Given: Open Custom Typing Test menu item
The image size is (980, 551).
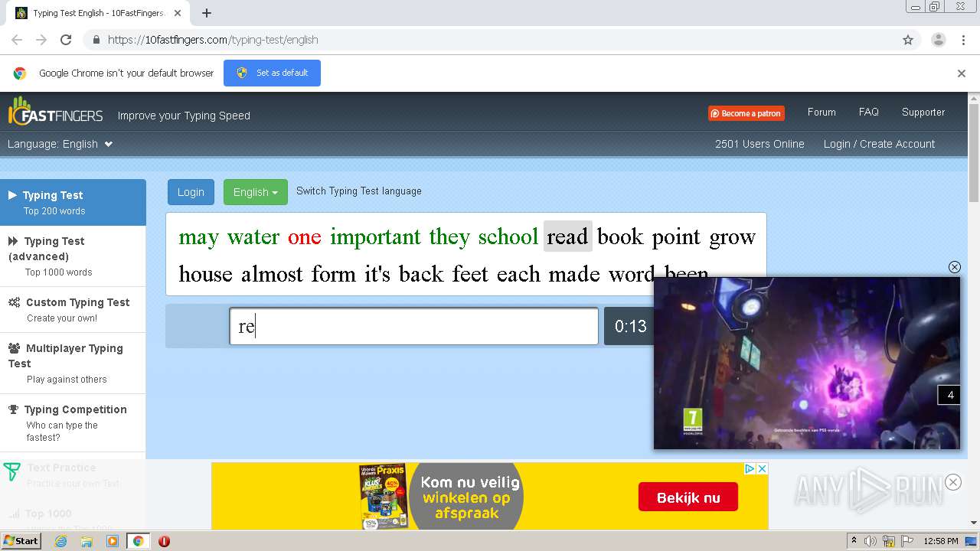Looking at the screenshot, I should coord(73,309).
